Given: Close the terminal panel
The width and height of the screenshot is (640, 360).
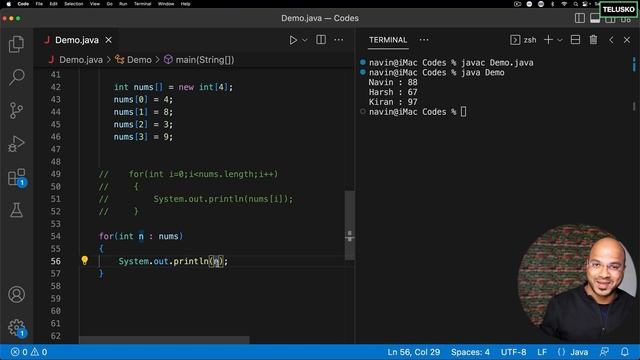Looking at the screenshot, I should tap(627, 40).
